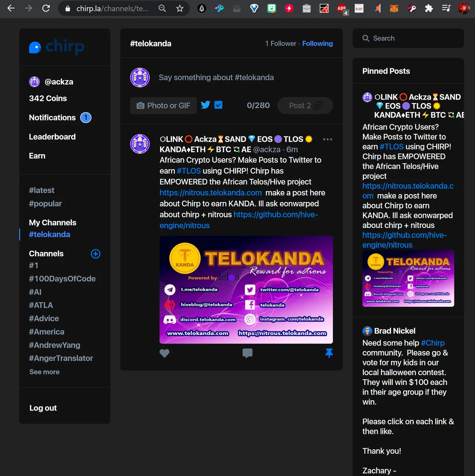Open the #1 channel
This screenshot has height=476, width=475.
pos(34,266)
